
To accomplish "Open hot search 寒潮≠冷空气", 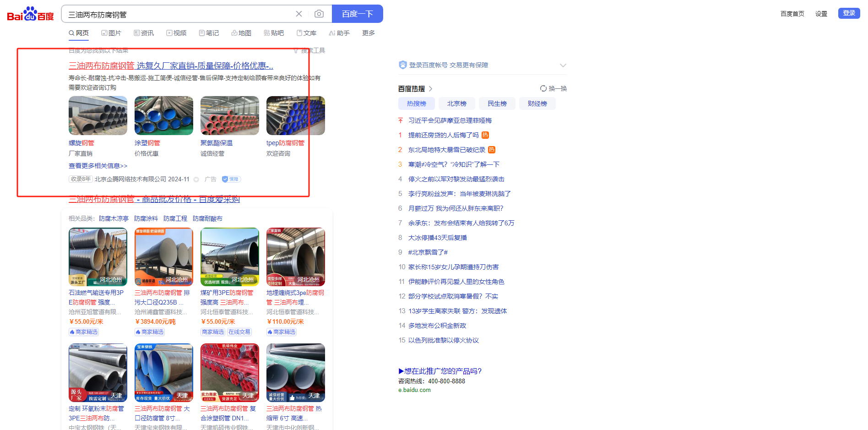I will coord(454,164).
